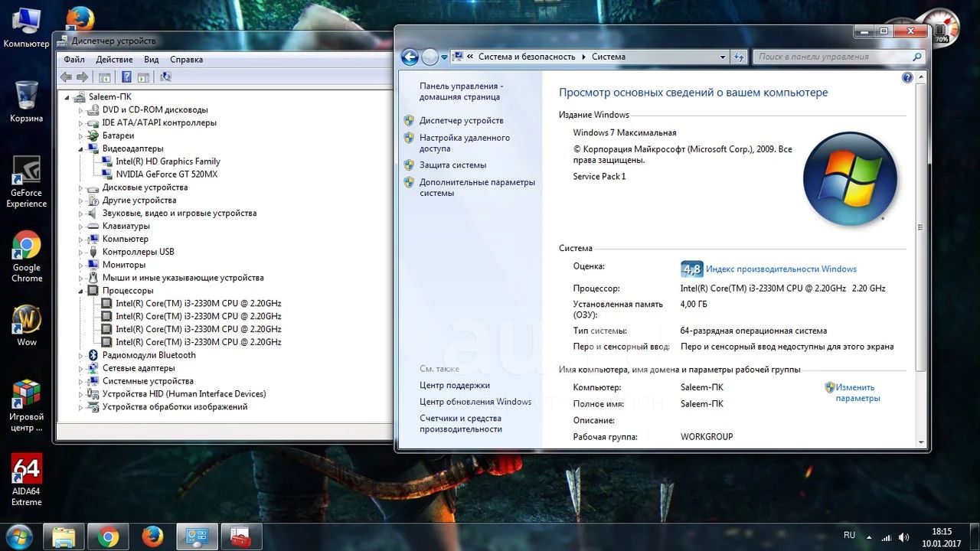
Task: Click the RU language indicator in taskbar
Action: (849, 535)
